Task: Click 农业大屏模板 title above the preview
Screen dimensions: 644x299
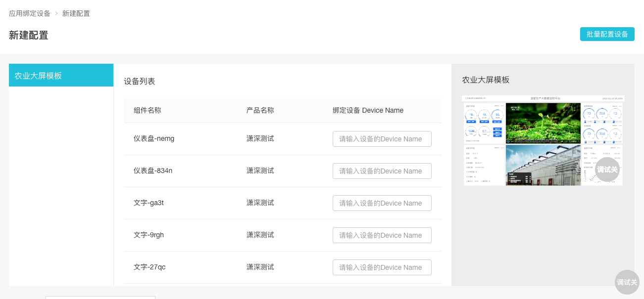Action: (486, 80)
